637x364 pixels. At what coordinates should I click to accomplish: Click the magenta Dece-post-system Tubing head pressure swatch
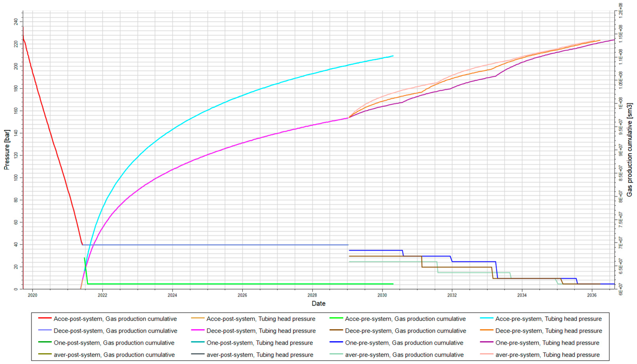coord(198,330)
